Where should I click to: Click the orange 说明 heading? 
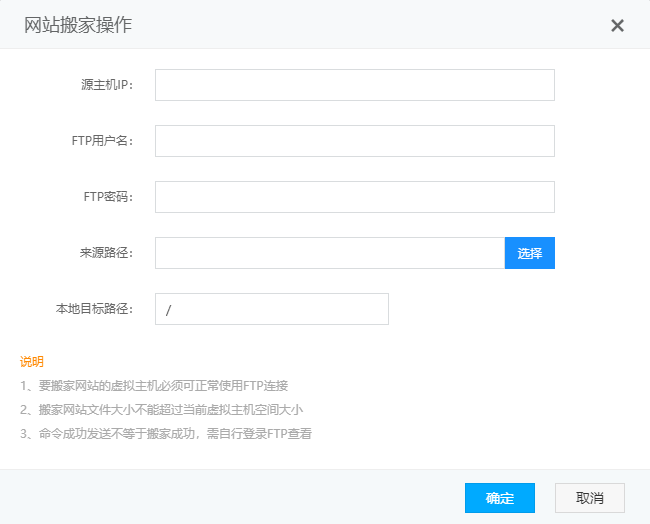(x=32, y=361)
